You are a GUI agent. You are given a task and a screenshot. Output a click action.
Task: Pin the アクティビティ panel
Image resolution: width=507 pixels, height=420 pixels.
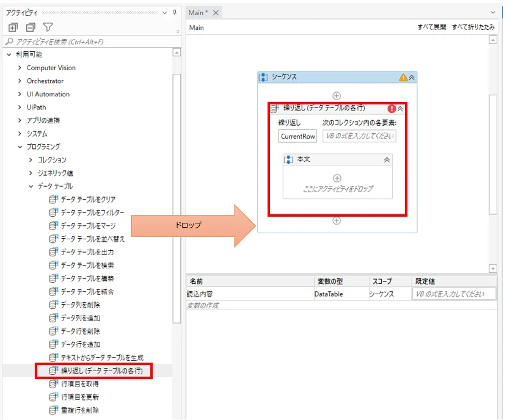click(x=174, y=12)
